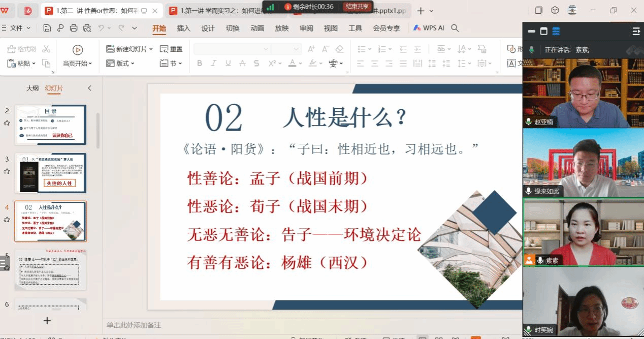Click the increase font size icon
The height and width of the screenshot is (339, 644).
[x=311, y=49]
